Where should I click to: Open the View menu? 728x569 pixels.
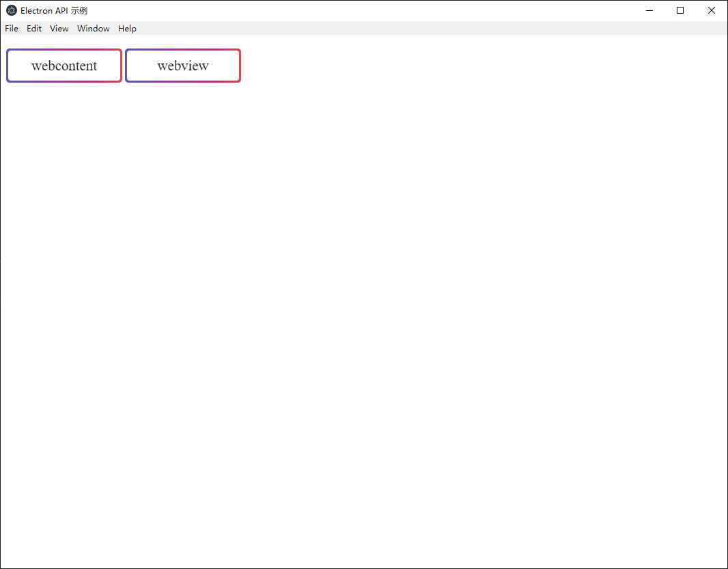pyautogui.click(x=59, y=28)
